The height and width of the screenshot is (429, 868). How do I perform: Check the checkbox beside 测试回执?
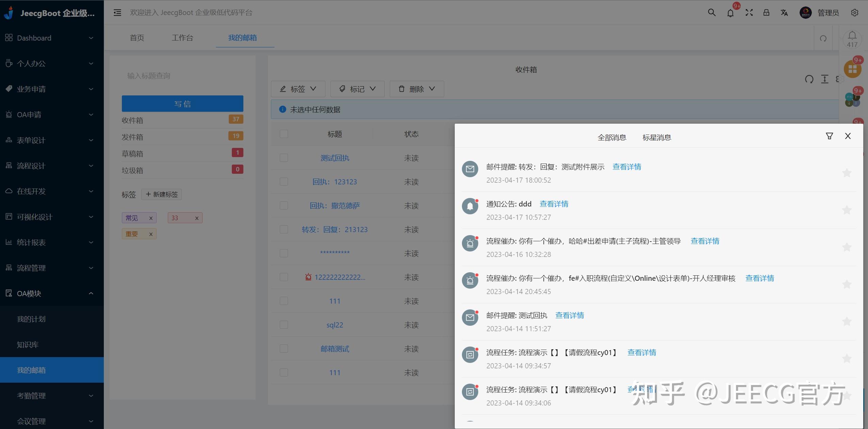pos(283,157)
